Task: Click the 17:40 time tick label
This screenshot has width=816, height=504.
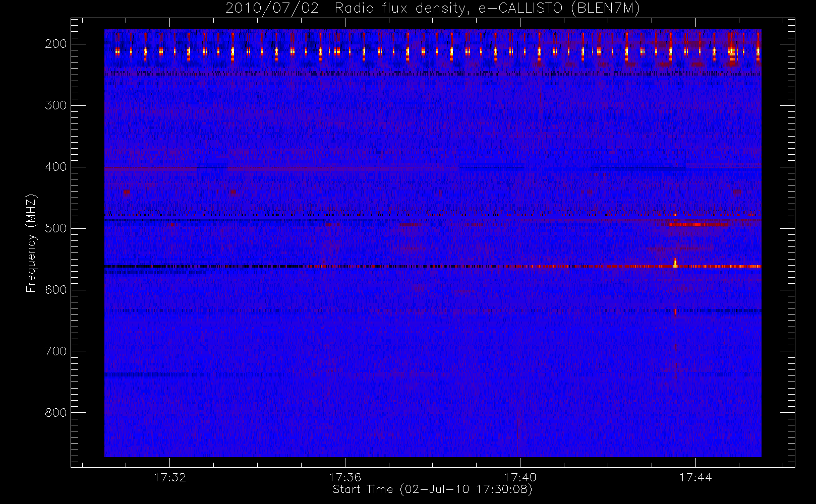Action: click(x=520, y=477)
